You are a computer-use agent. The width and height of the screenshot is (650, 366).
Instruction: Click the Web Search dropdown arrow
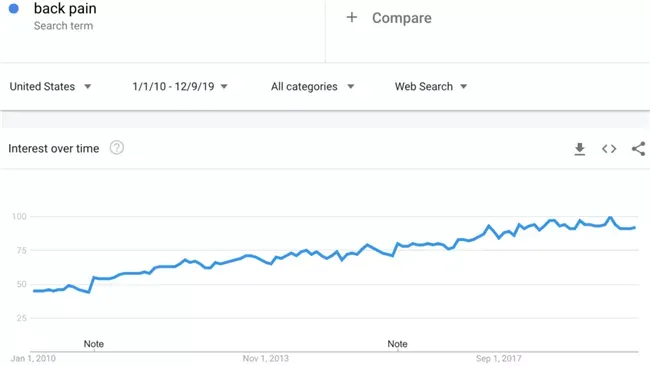click(x=463, y=87)
